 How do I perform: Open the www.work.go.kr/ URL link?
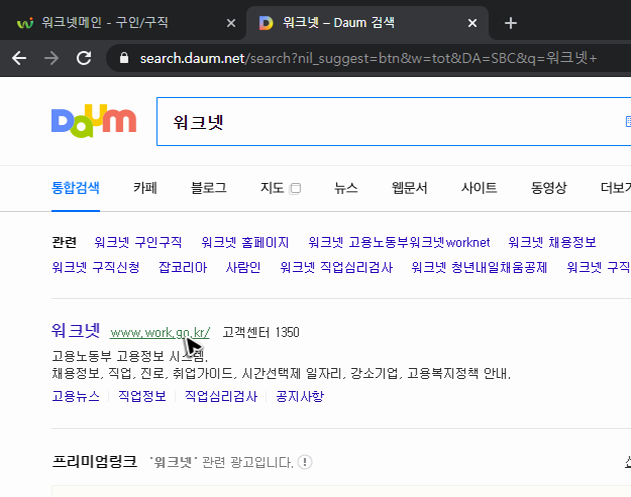[160, 333]
